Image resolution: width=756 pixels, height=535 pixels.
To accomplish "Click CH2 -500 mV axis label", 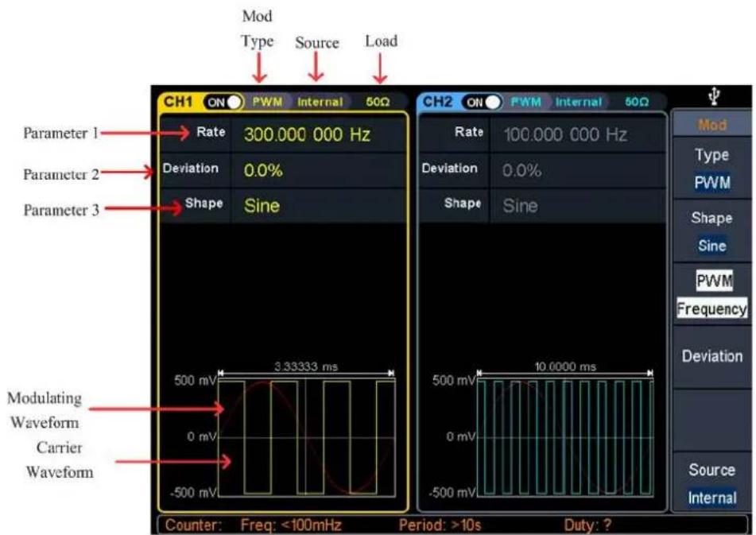I will pos(452,493).
